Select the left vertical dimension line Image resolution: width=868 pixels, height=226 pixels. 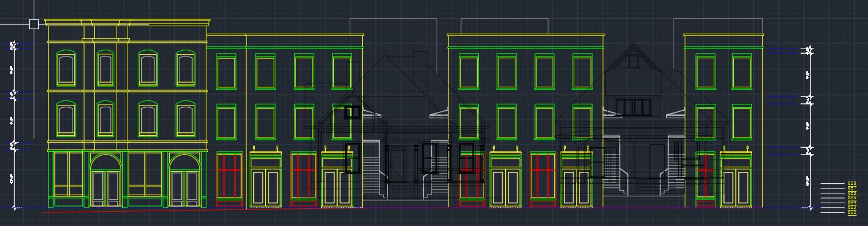coord(13,126)
